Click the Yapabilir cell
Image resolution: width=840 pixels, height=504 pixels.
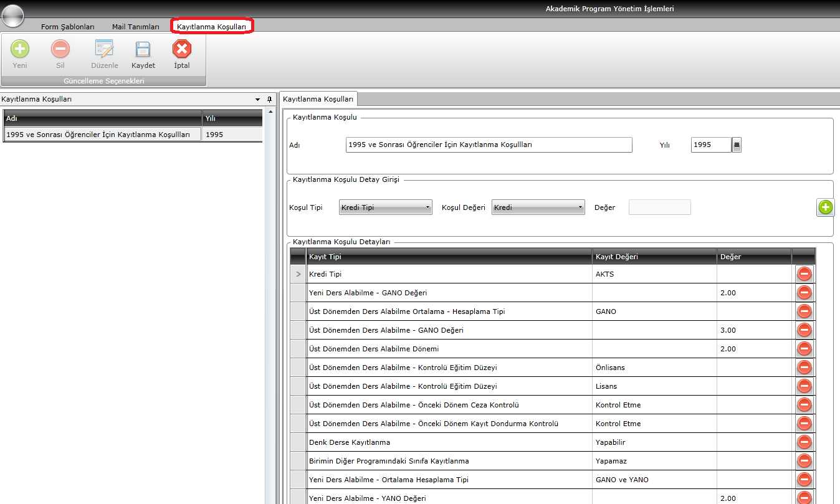(654, 442)
